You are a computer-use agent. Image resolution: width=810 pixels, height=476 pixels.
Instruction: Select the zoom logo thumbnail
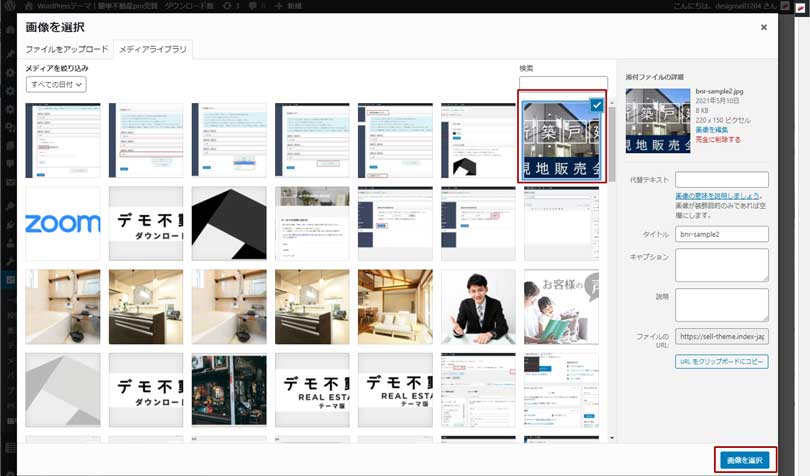tap(62, 223)
